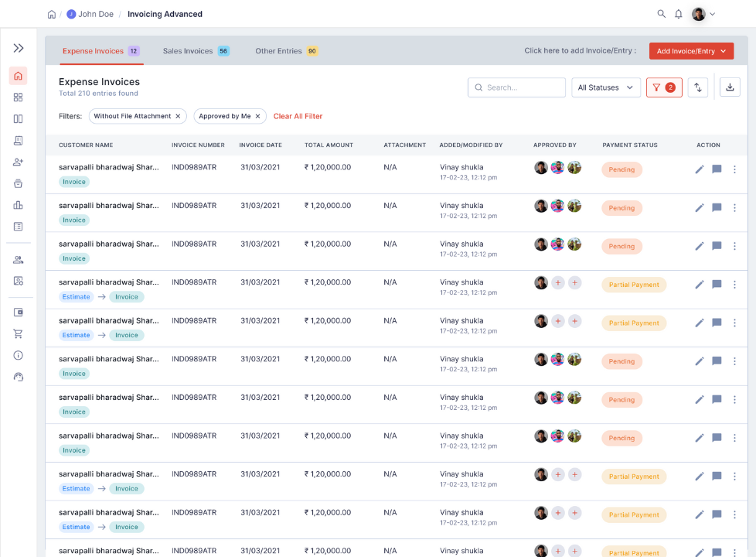Open the John Doe breadcrumb link
756x557 pixels.
click(90, 15)
